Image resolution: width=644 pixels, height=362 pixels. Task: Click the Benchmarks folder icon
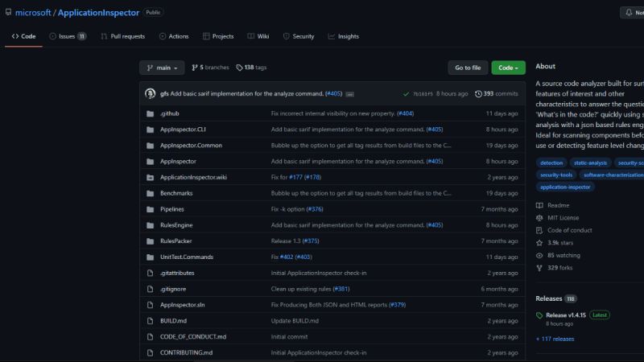click(x=151, y=193)
